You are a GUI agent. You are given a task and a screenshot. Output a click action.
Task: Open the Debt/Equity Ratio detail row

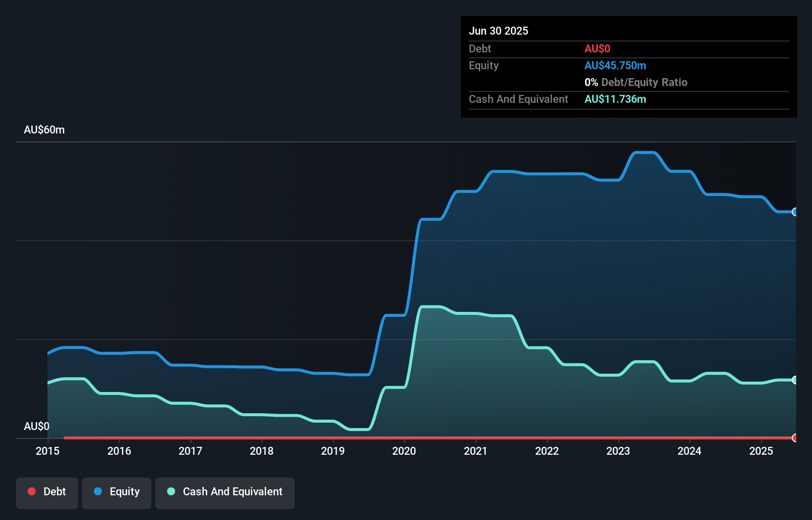636,82
